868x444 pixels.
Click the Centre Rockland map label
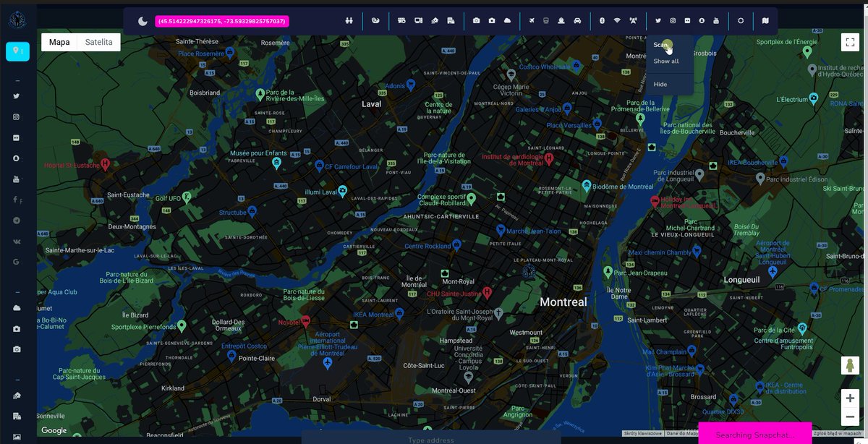tap(427, 247)
